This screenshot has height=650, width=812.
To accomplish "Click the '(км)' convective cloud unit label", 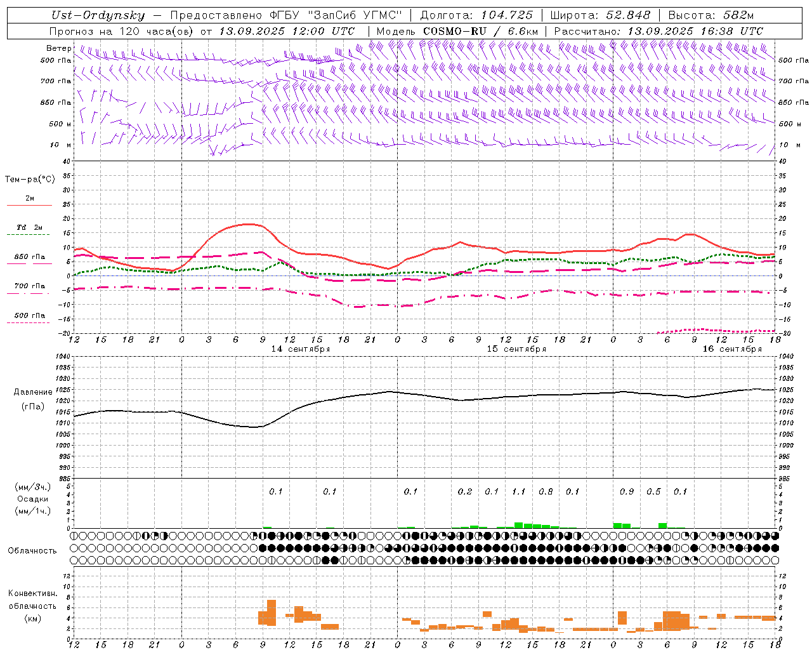I will click(33, 618).
